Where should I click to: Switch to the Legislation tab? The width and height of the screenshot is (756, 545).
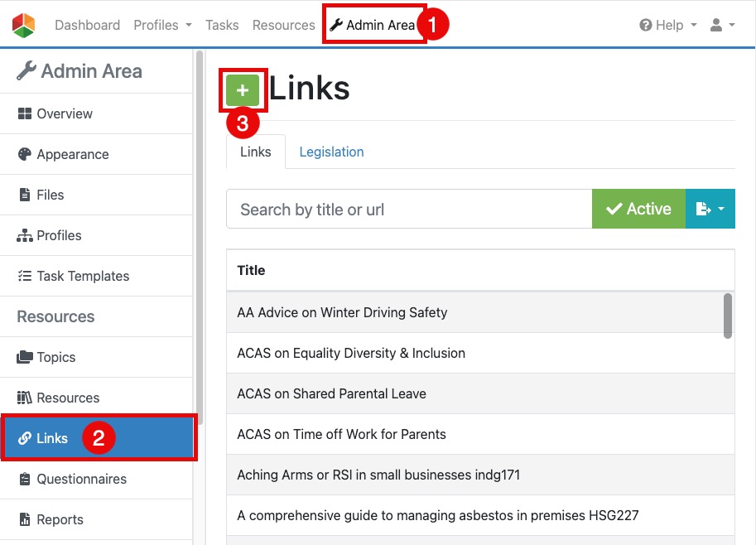coord(331,152)
